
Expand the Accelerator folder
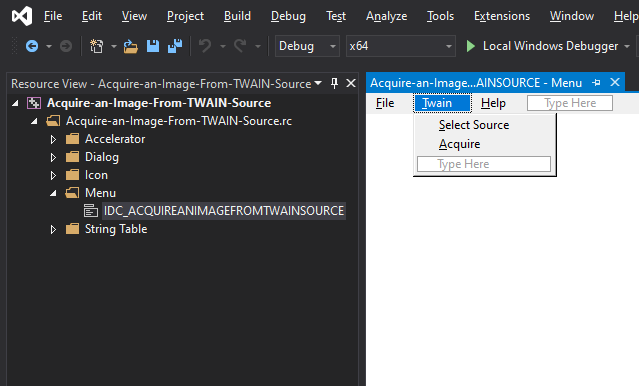point(53,139)
